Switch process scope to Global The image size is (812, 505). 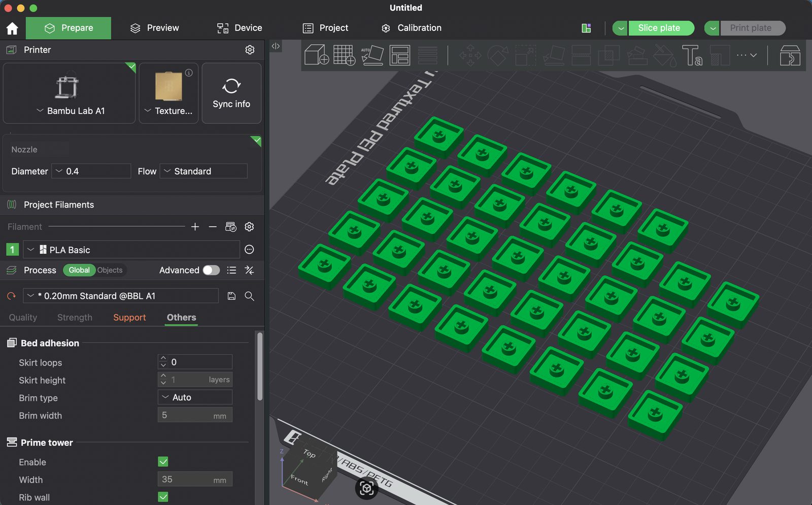[79, 270]
